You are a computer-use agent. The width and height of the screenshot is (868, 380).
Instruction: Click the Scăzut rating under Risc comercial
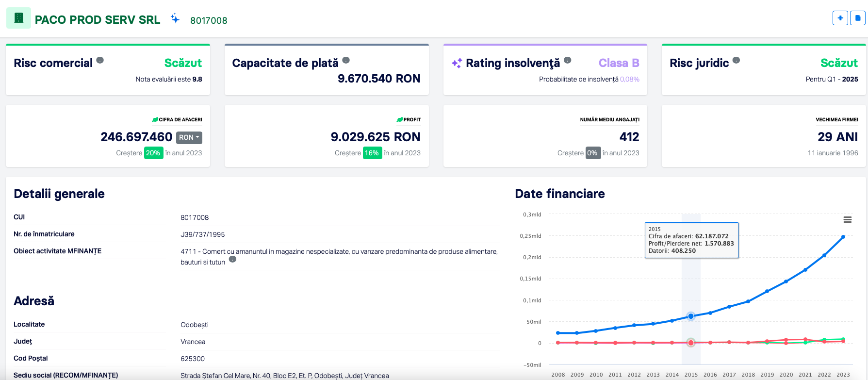click(x=183, y=63)
